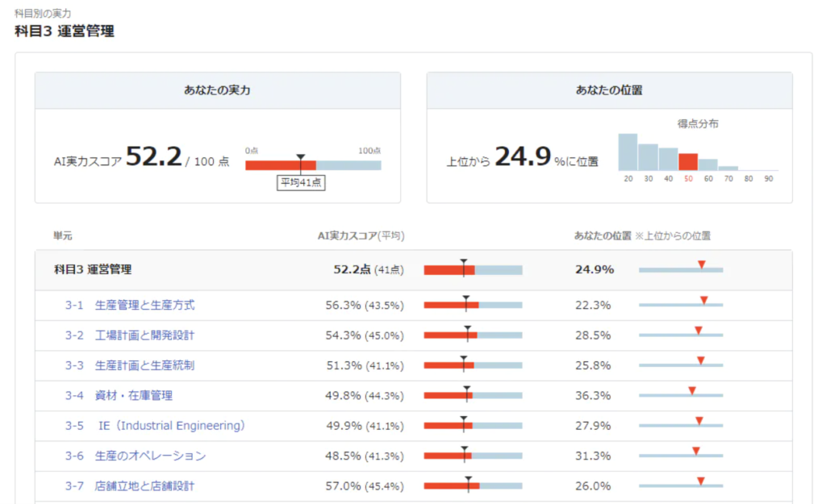Image resolution: width=826 pixels, height=504 pixels.
Task: Click the あなたの位置 card header
Action: (x=609, y=91)
